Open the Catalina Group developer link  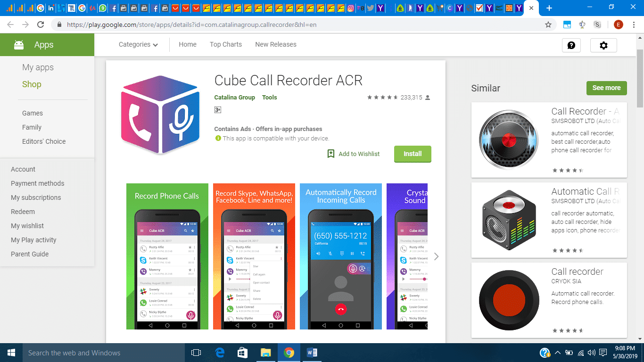tap(234, 98)
